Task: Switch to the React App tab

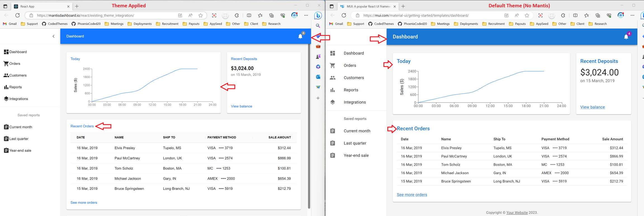Action: pos(39,6)
